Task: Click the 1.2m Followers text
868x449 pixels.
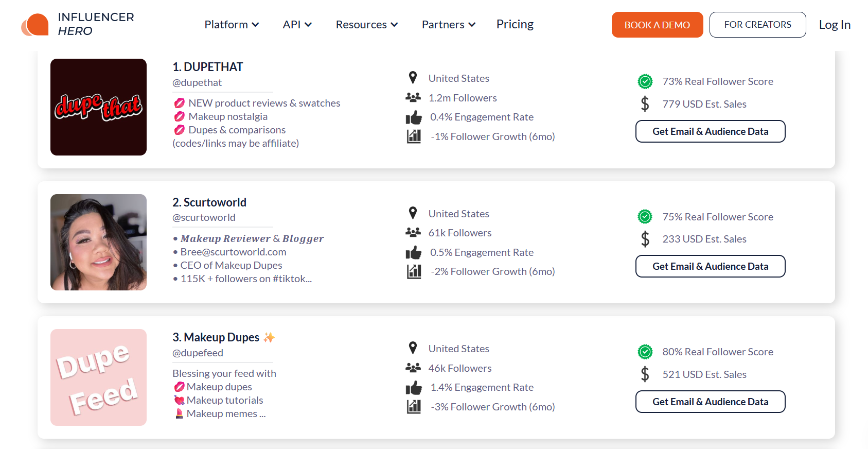Action: pos(463,98)
